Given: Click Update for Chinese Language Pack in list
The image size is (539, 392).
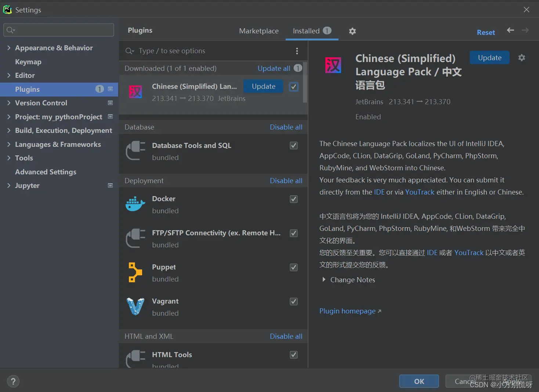Looking at the screenshot, I should tap(264, 86).
